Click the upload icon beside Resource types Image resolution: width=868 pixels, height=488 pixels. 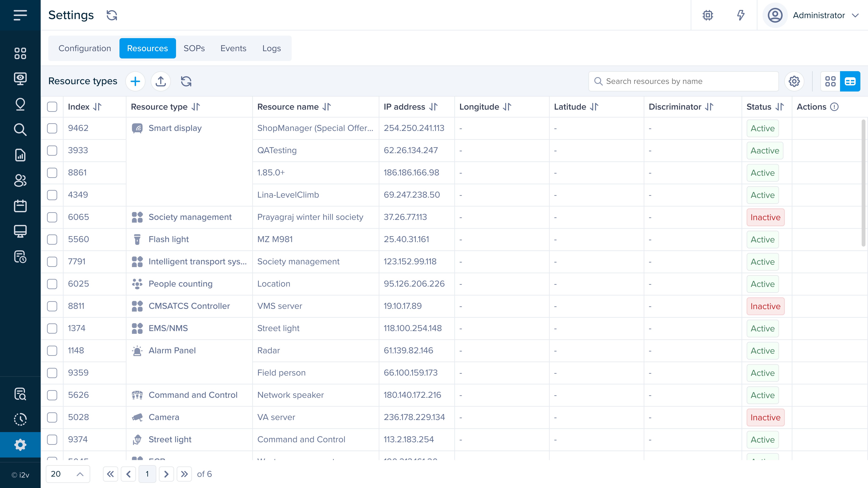(161, 81)
